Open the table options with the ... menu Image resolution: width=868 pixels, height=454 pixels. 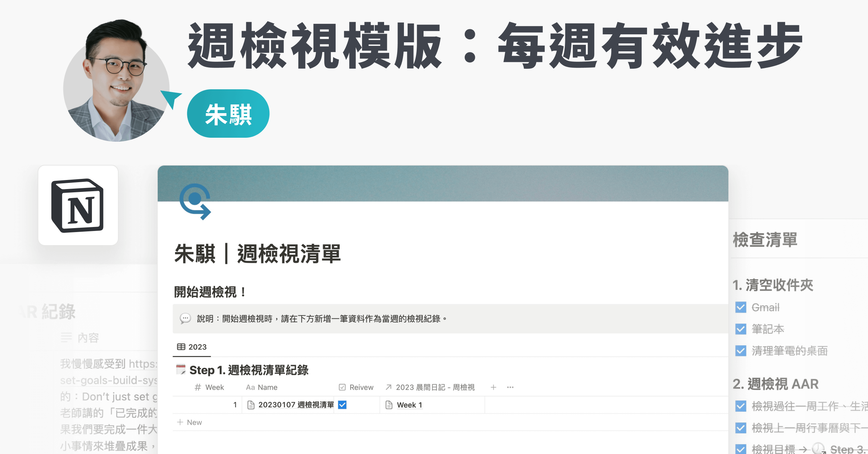click(510, 387)
